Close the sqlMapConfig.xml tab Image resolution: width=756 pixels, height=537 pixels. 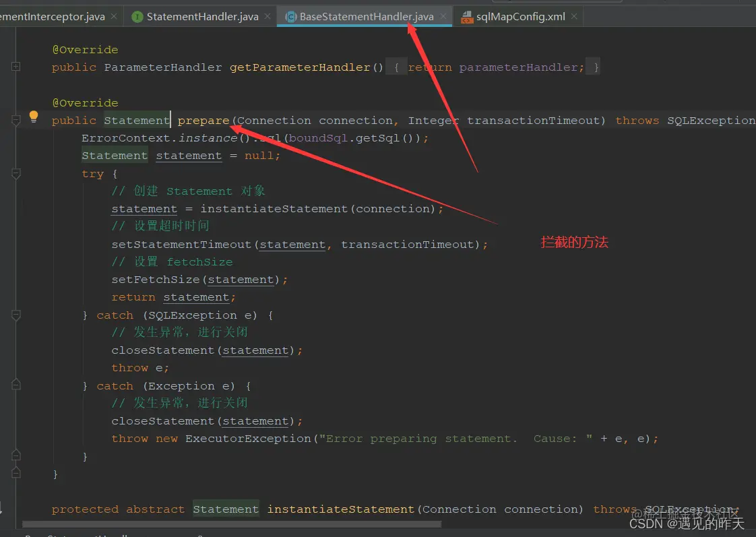(574, 16)
